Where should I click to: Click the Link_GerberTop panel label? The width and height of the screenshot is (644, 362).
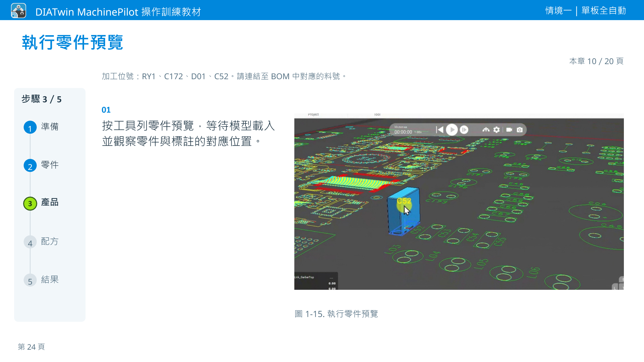tap(304, 277)
